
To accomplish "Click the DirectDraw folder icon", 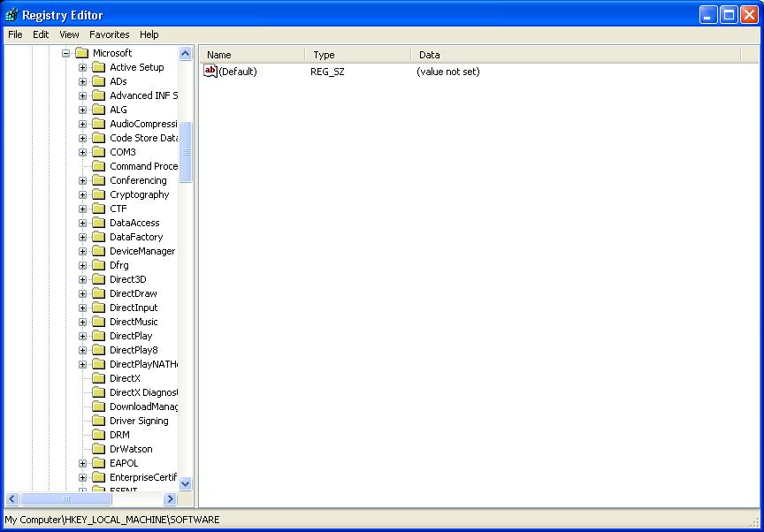I will point(98,293).
